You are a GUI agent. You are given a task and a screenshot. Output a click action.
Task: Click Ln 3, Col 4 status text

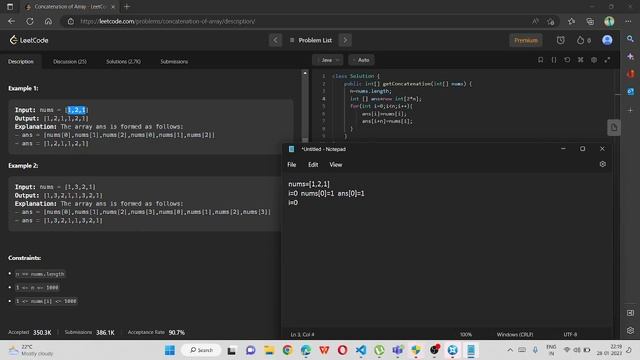coord(302,334)
